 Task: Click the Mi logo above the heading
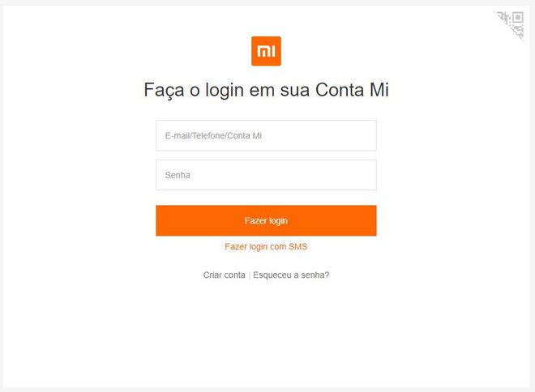coord(266,51)
